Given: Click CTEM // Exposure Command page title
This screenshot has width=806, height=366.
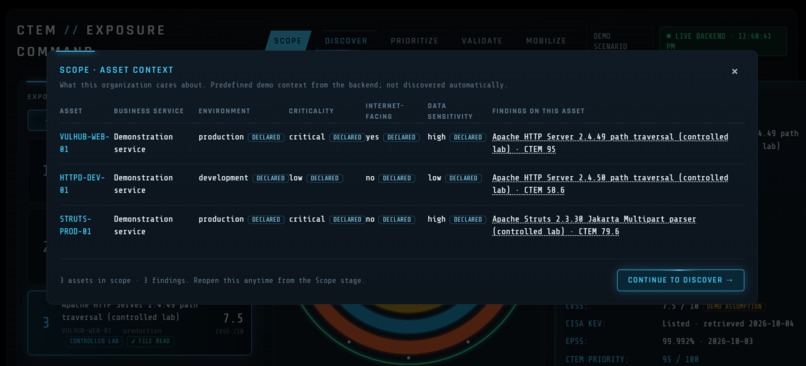Looking at the screenshot, I should click(91, 41).
